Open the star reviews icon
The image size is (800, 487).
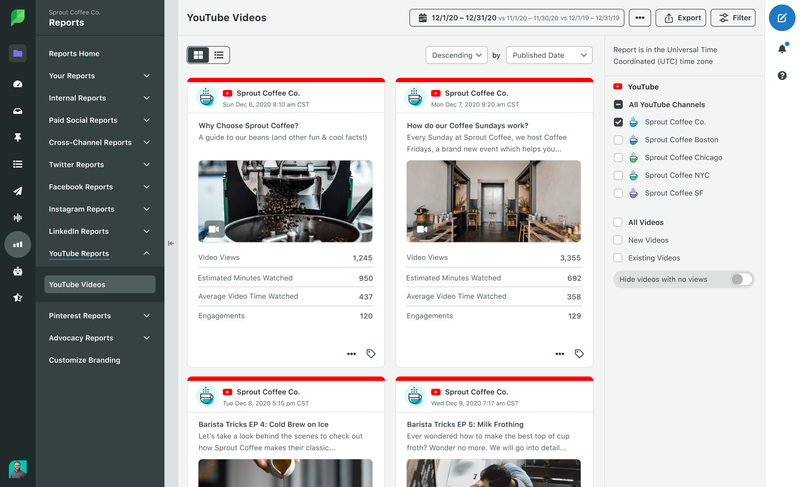point(18,297)
